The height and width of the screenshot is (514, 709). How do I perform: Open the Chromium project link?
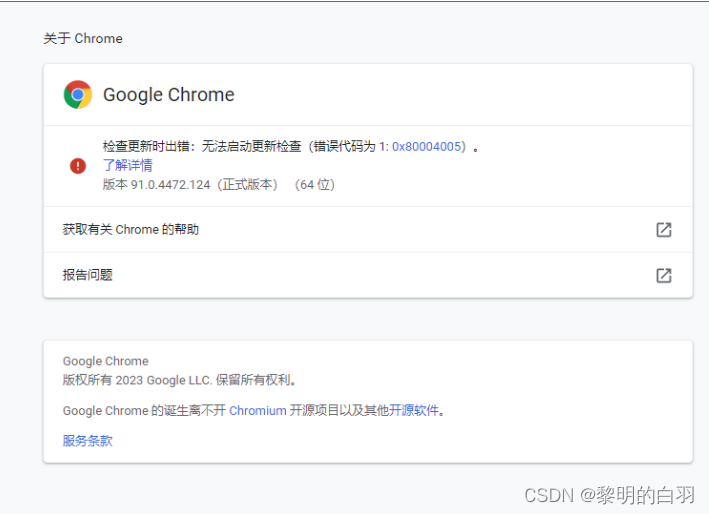[258, 410]
